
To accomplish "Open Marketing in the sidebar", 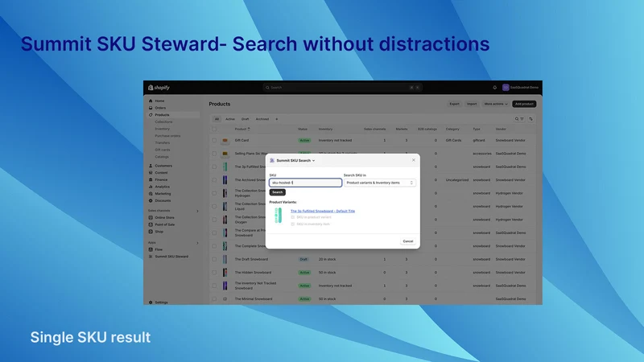I will 163,193.
